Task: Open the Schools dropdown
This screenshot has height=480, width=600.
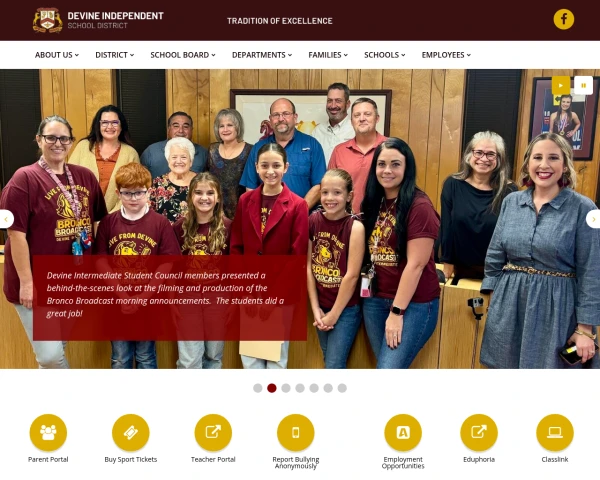Action: (x=385, y=55)
